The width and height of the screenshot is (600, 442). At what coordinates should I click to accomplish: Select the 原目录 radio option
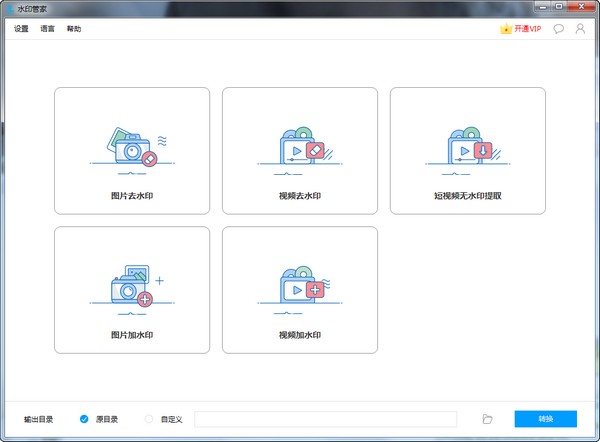[x=85, y=419]
